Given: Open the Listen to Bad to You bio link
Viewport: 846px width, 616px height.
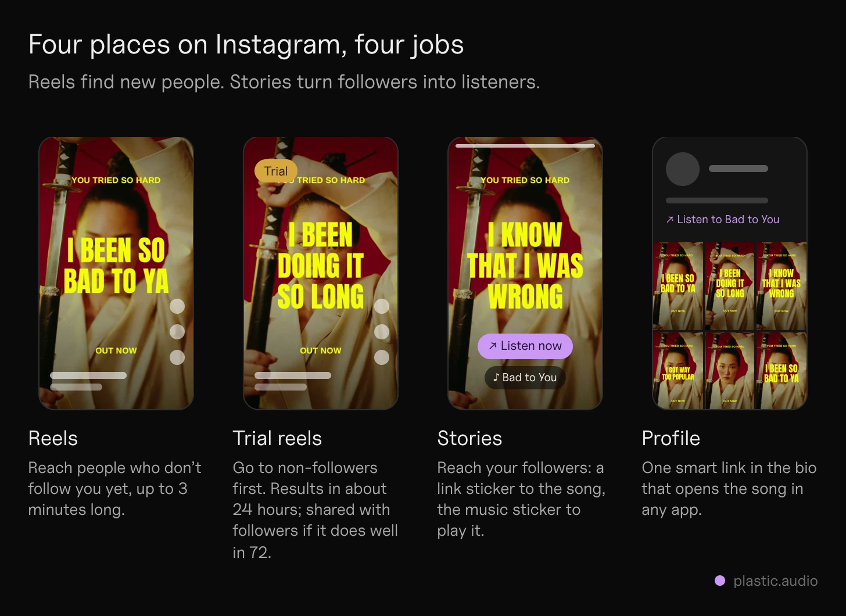Looking at the screenshot, I should coord(723,220).
